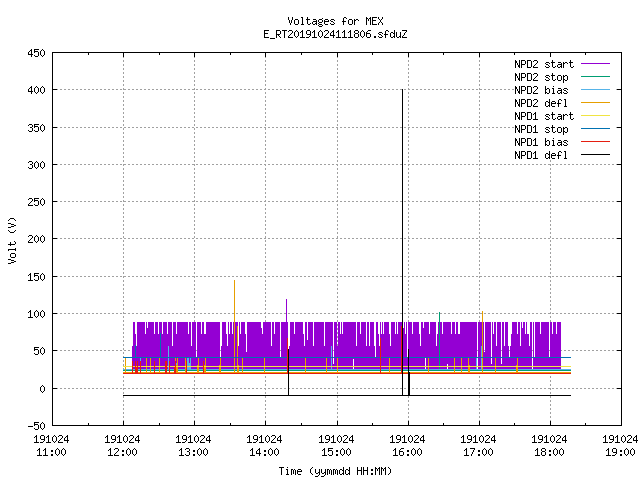Click the 18:00 x-axis time label

click(549, 452)
